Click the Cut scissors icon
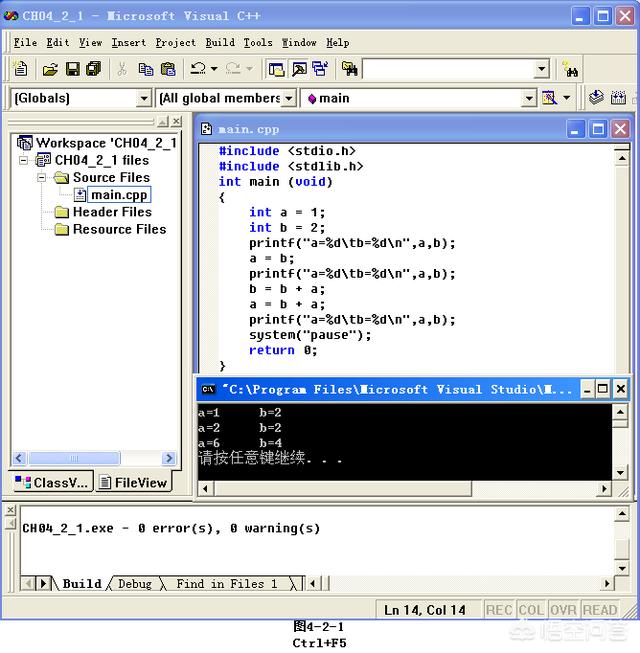This screenshot has height=653, width=640. pos(122,69)
